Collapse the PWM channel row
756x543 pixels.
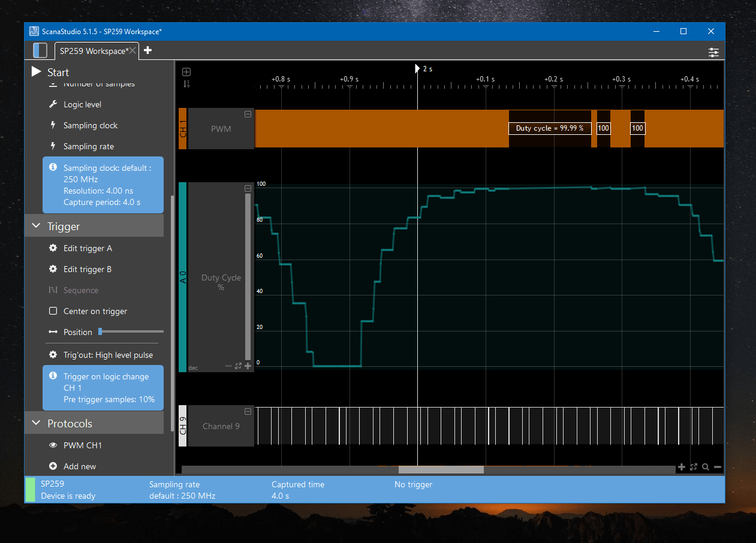[248, 114]
